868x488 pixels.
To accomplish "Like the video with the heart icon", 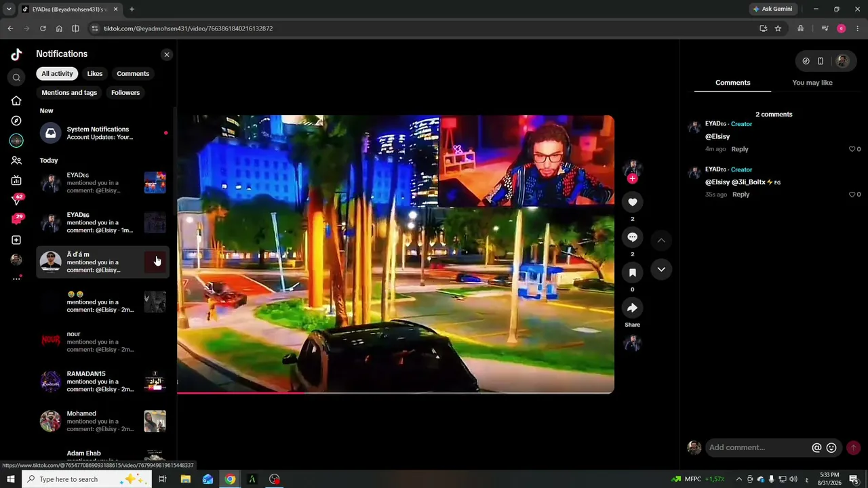I will (632, 202).
